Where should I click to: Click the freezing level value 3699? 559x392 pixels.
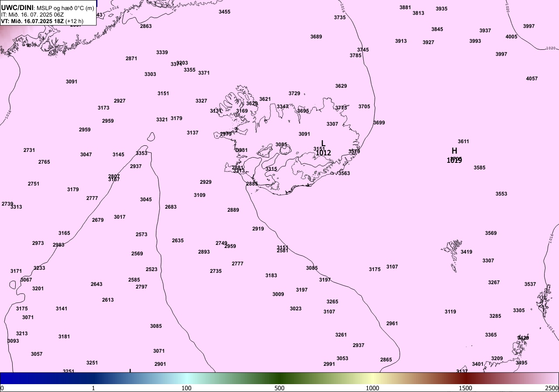click(379, 123)
